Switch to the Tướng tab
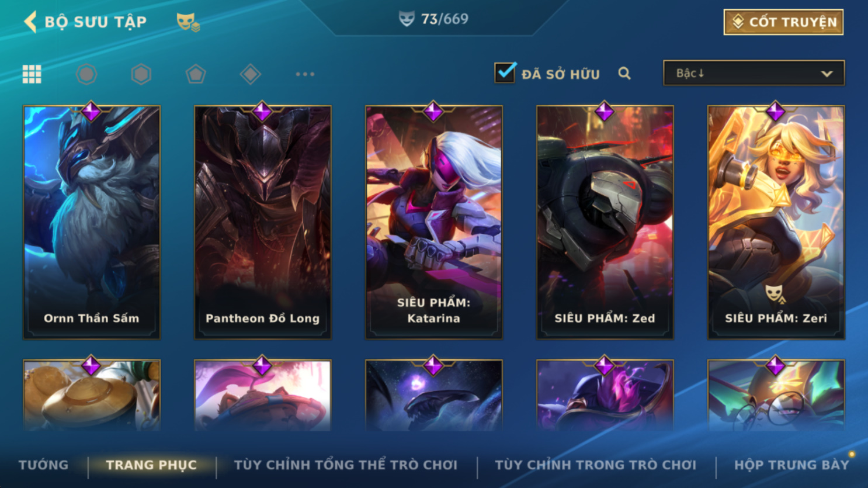The height and width of the screenshot is (488, 868). pyautogui.click(x=43, y=465)
